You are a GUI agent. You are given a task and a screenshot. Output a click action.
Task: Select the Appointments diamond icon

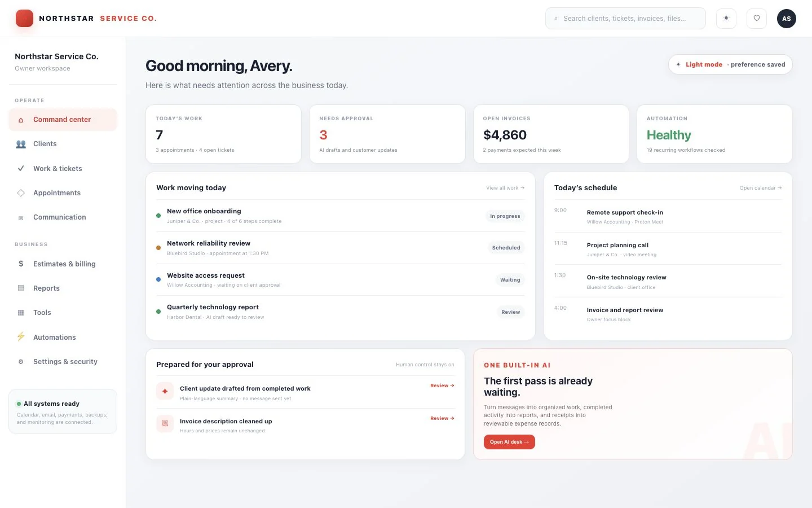21,193
